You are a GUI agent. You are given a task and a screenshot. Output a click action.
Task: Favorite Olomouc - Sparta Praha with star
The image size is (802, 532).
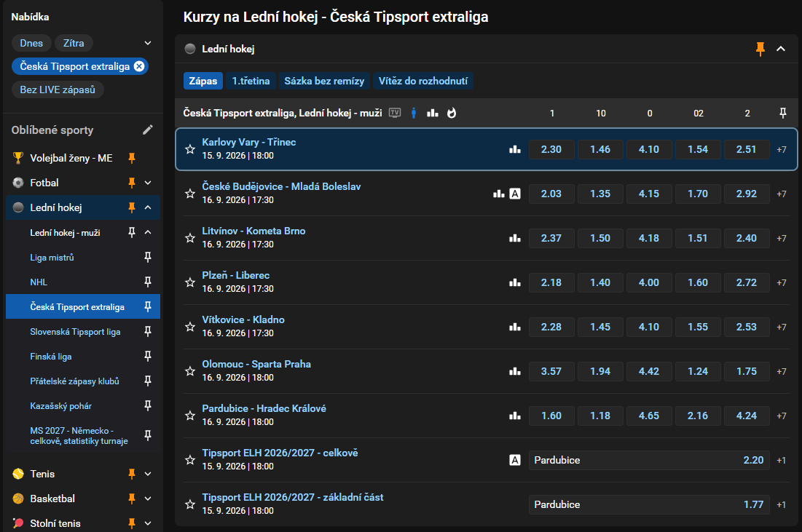tap(190, 372)
